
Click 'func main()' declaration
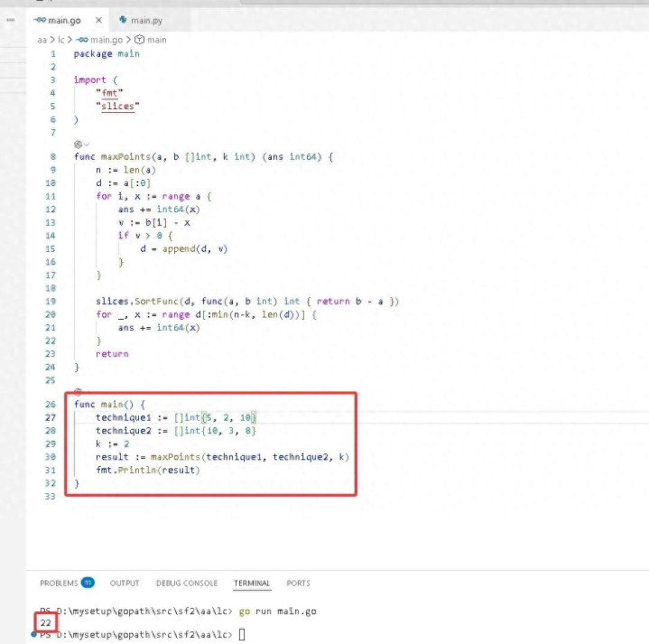104,405
